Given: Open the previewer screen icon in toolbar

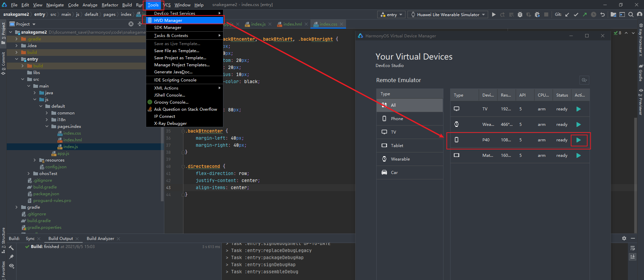Looking at the screenshot, I should [622, 14].
